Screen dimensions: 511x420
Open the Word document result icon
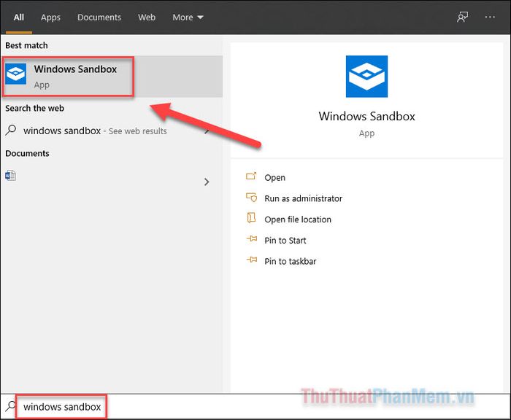point(10,176)
